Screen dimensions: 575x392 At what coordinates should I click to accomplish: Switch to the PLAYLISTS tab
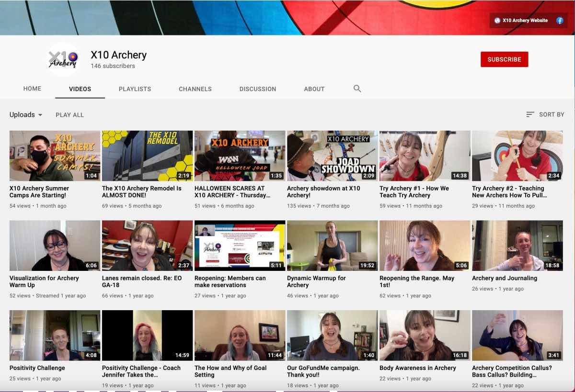[135, 89]
